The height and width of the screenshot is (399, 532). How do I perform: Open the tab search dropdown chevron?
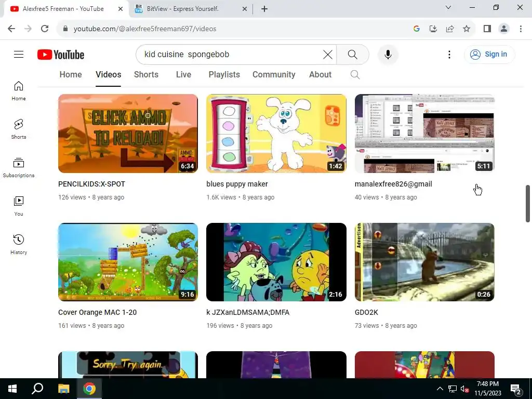(x=448, y=7)
